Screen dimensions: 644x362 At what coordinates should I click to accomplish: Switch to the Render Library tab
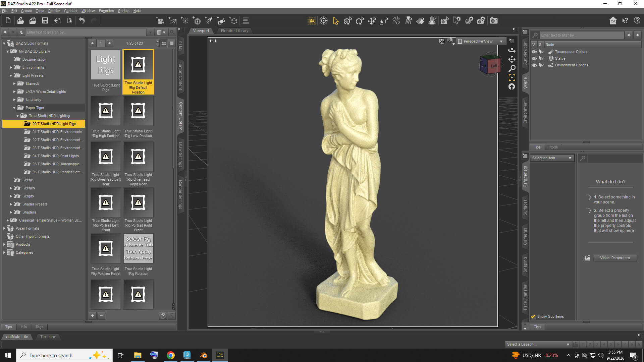pos(234,31)
